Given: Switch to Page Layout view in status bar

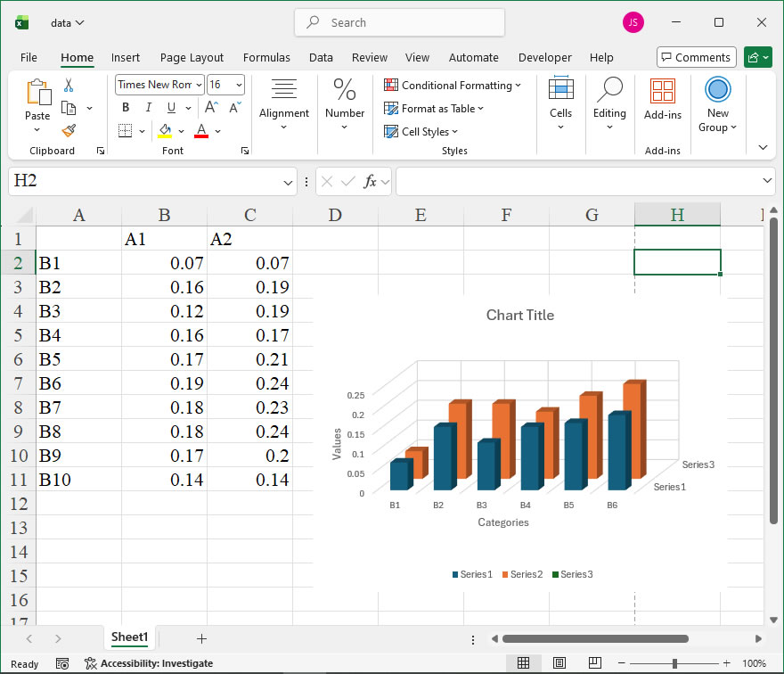Looking at the screenshot, I should [559, 663].
